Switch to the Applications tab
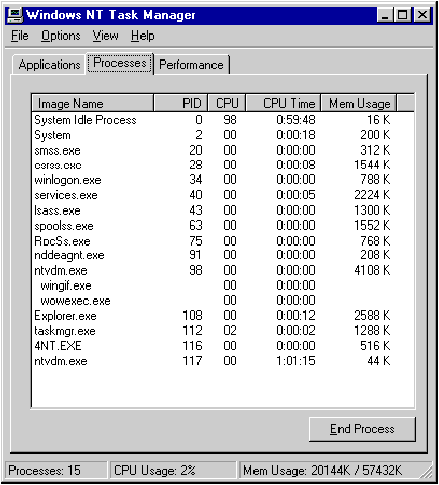 click(x=49, y=65)
